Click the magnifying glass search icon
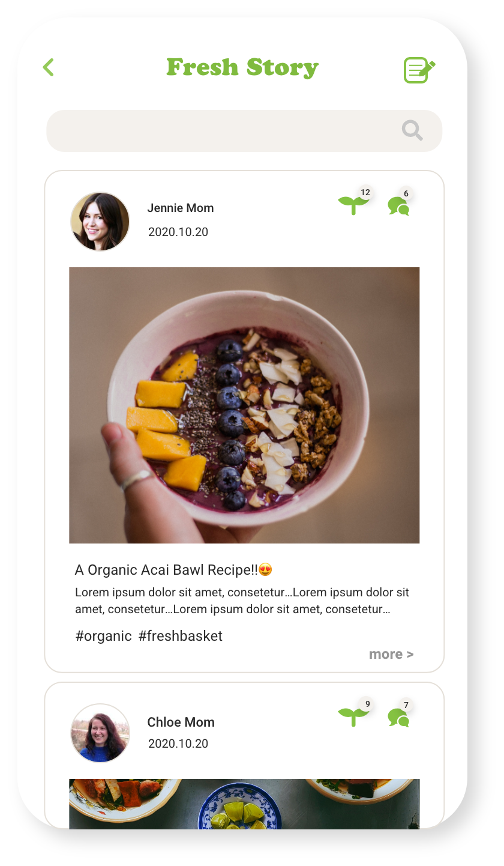 click(x=412, y=130)
